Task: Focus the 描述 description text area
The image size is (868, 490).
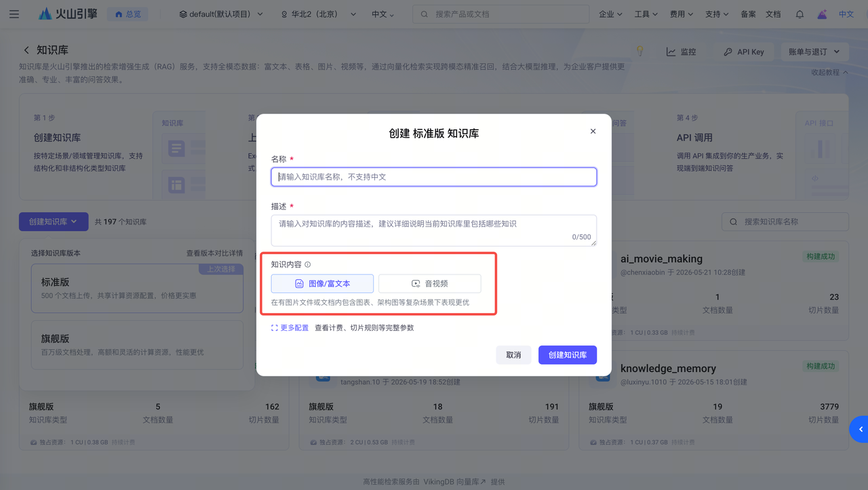Action: click(x=434, y=230)
